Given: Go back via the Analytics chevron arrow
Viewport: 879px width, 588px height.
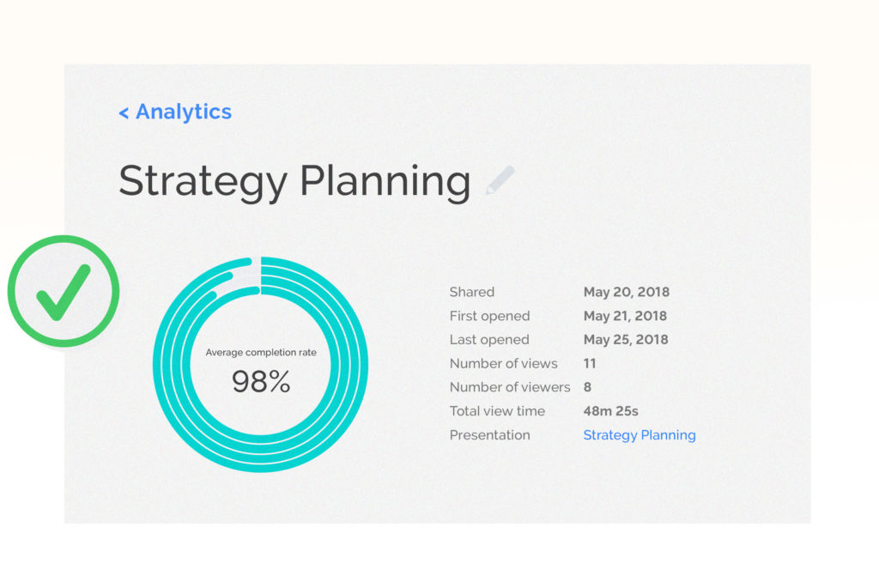Looking at the screenshot, I should (x=124, y=113).
